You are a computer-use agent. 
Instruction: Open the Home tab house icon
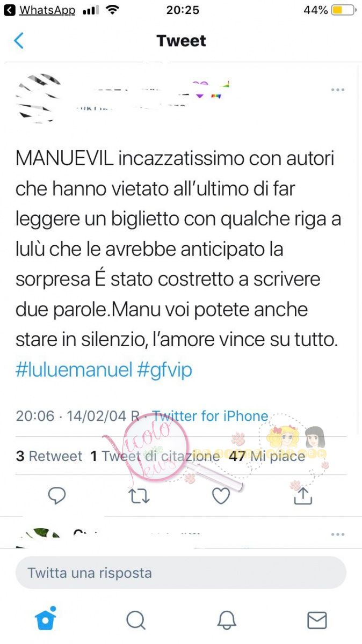click(46, 619)
